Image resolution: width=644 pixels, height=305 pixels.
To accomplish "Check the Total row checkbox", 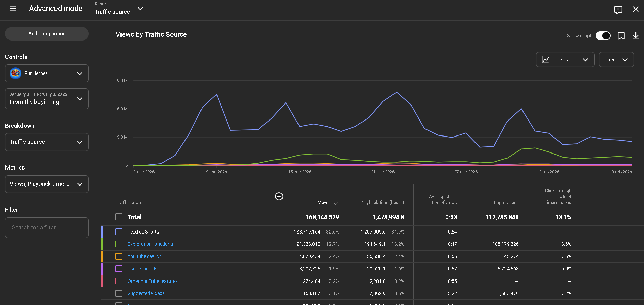I will coord(119,217).
